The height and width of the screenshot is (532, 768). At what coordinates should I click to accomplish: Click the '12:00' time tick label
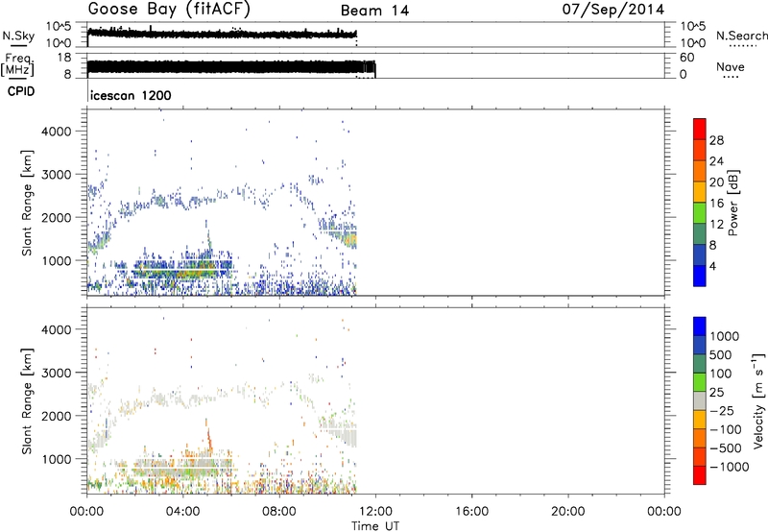pyautogui.click(x=375, y=512)
